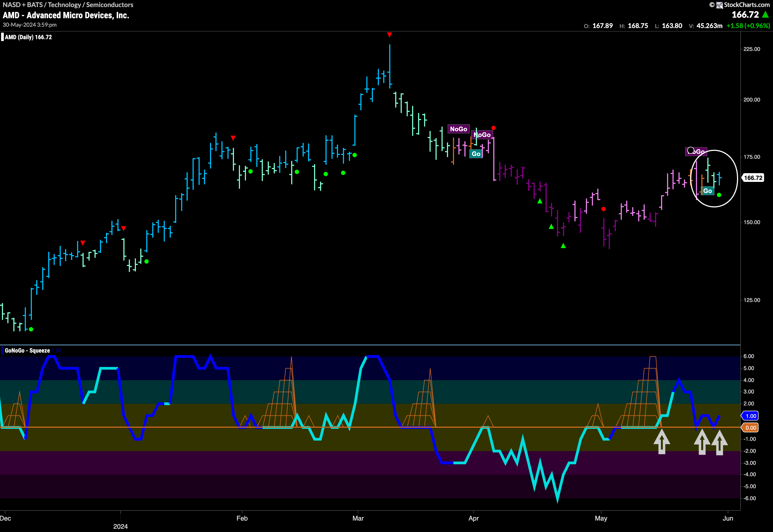Click the Apr label on the time axis
Screen dimensions: 773x532
click(x=474, y=518)
